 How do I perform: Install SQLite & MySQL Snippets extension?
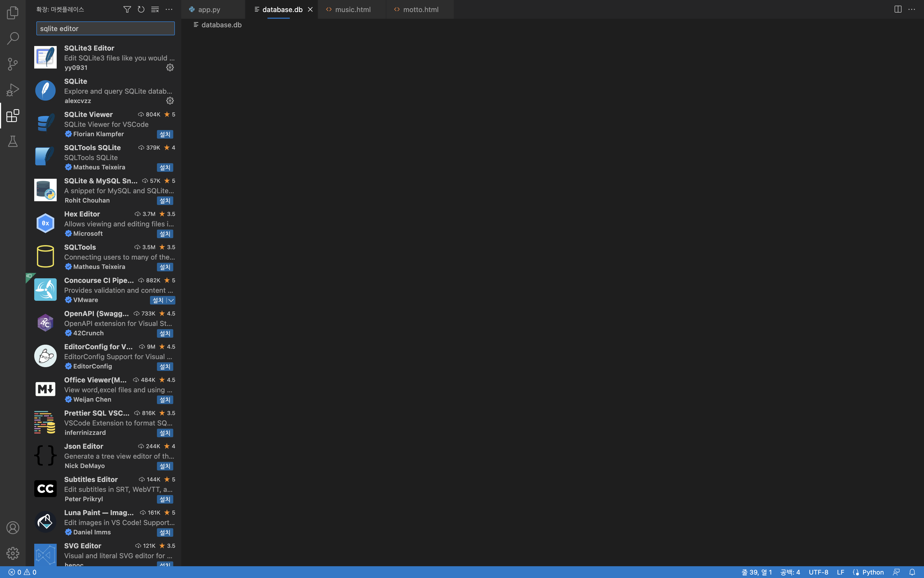165,201
